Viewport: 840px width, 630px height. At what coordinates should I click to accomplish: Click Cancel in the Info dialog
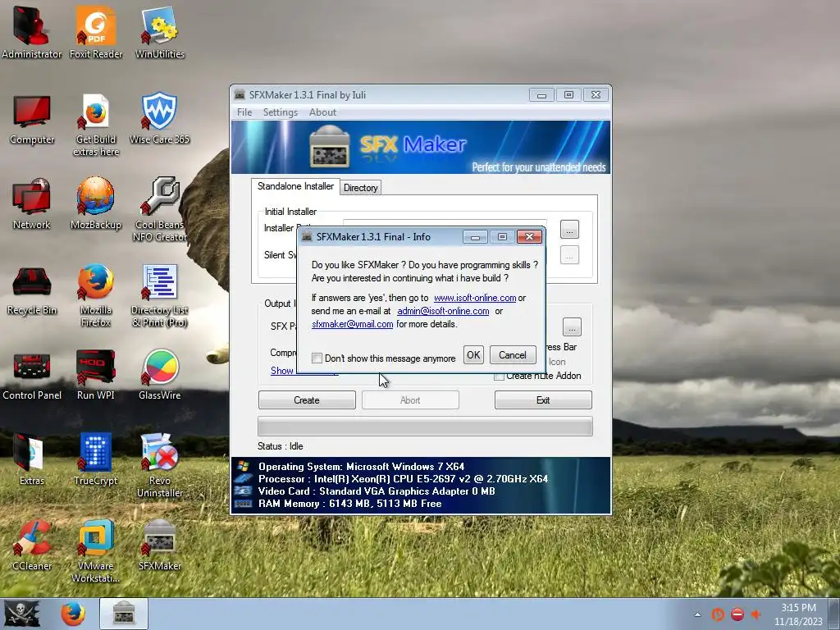(x=513, y=354)
